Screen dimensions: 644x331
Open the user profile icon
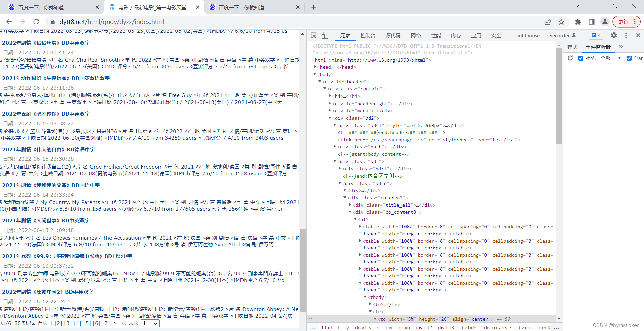pyautogui.click(x=605, y=22)
